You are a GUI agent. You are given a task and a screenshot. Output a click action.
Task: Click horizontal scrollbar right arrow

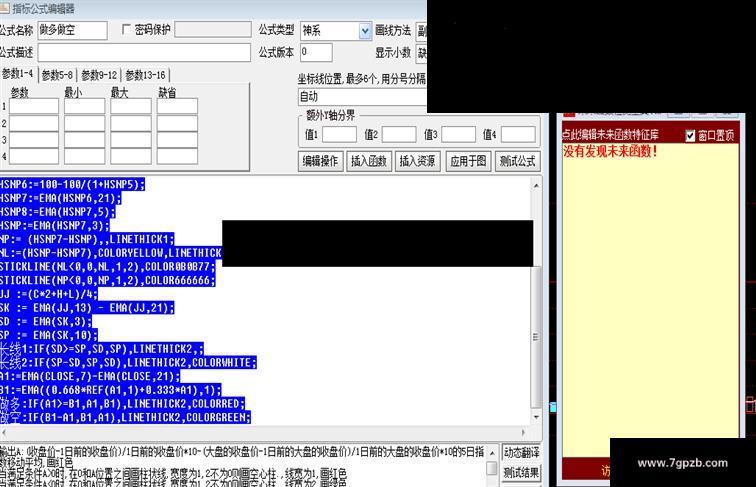click(x=524, y=433)
